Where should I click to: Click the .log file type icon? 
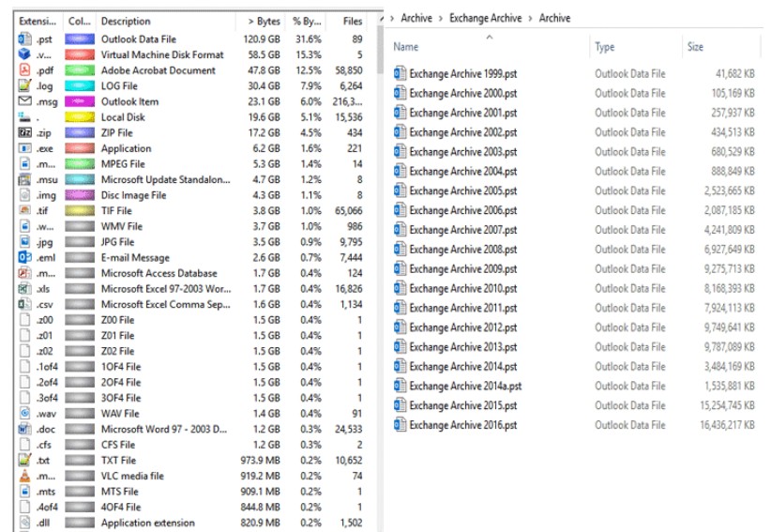pyautogui.click(x=24, y=85)
